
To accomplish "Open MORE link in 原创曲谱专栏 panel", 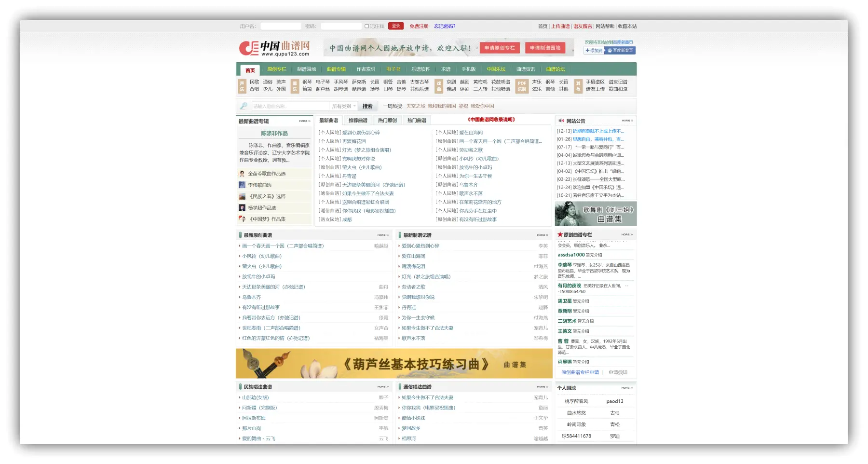I will click(x=627, y=234).
